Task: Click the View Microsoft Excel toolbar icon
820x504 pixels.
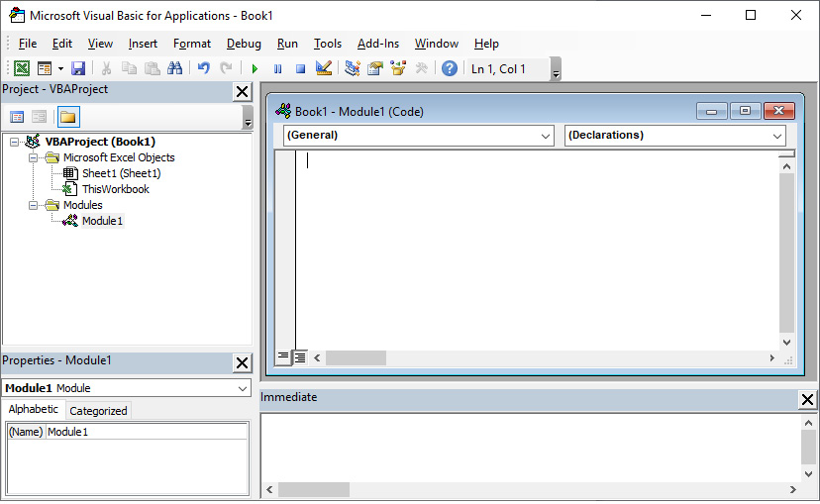Action: pos(22,68)
